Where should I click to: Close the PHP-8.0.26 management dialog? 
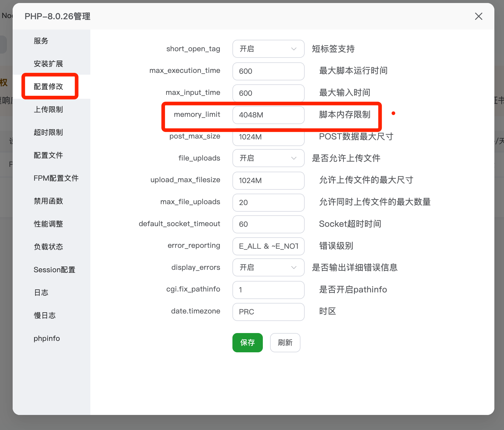478,16
